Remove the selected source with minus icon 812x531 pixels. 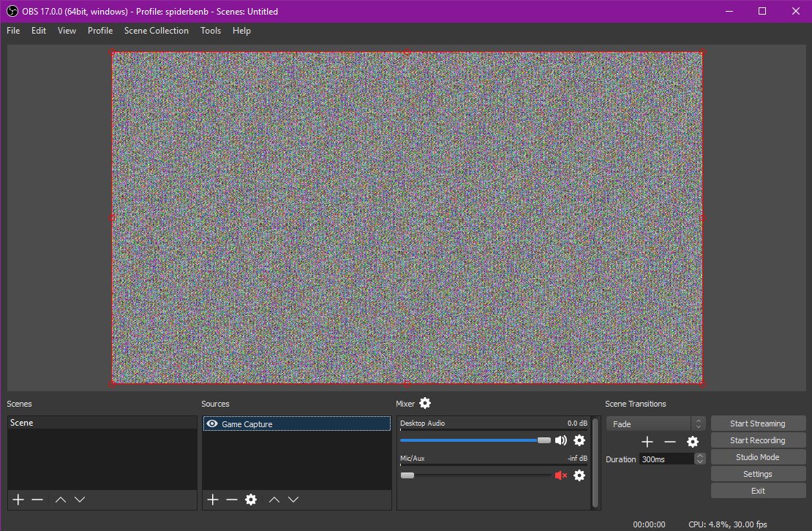point(232,500)
